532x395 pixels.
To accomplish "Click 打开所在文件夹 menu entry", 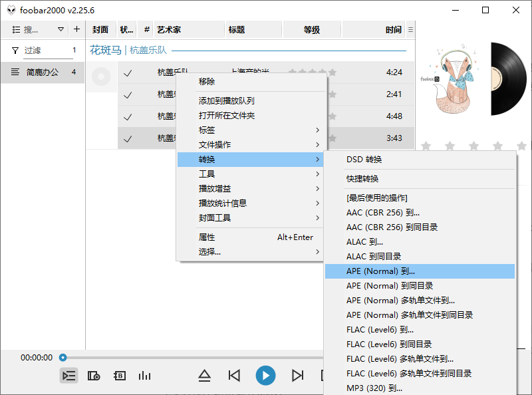I will [x=228, y=115].
